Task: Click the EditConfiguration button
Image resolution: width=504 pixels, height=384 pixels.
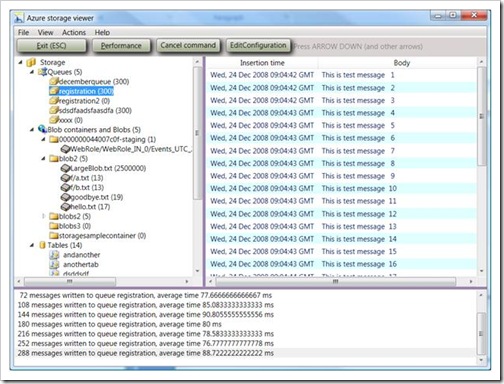Action: [x=258, y=45]
